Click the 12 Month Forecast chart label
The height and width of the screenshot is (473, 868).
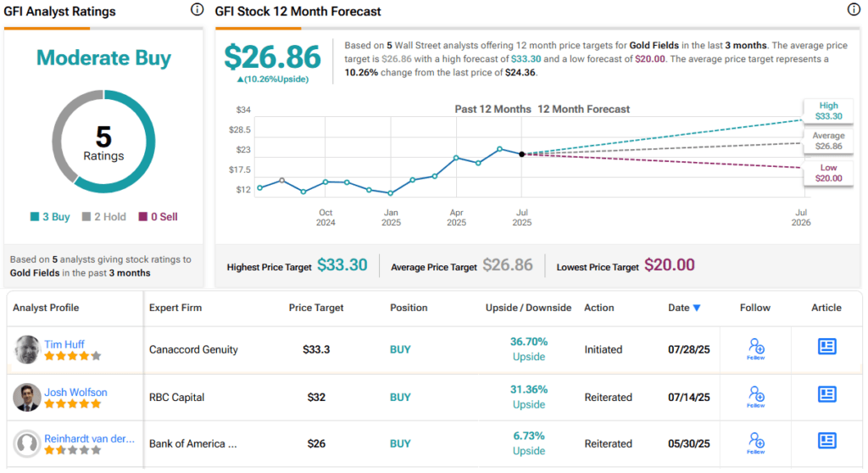click(x=583, y=109)
